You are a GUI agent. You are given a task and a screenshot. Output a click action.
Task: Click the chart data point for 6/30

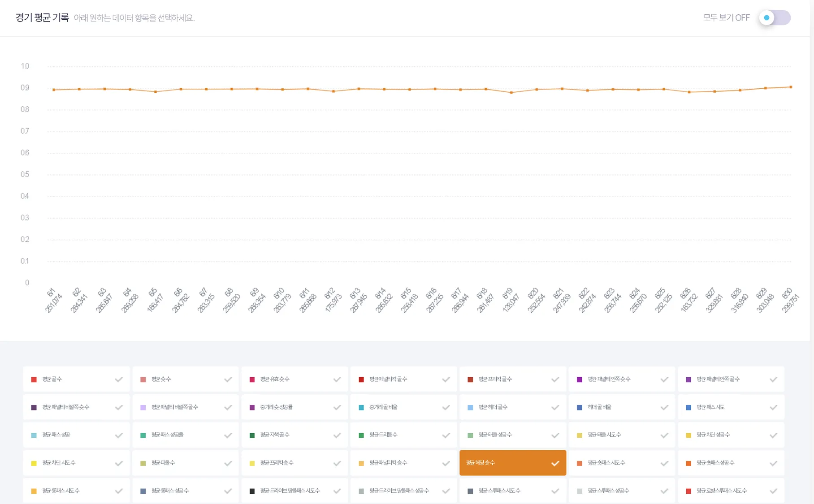[791, 87]
